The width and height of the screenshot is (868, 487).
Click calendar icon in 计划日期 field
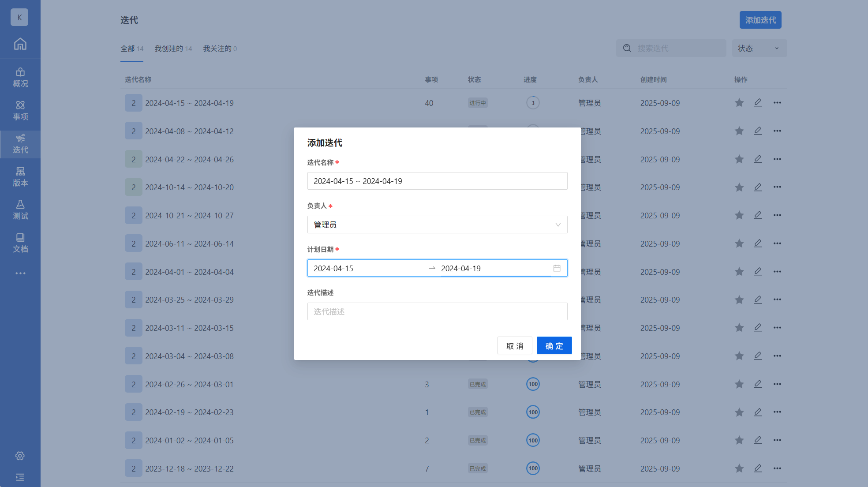tap(557, 268)
